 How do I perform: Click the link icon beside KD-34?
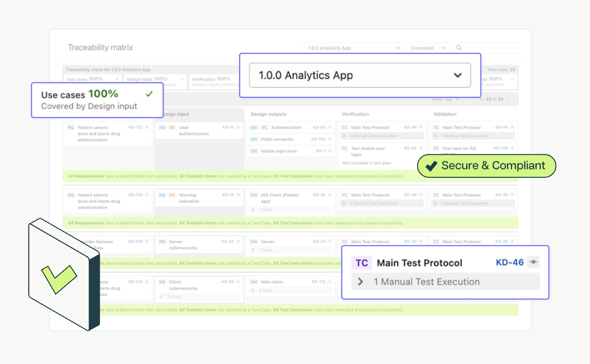pyautogui.click(x=239, y=282)
